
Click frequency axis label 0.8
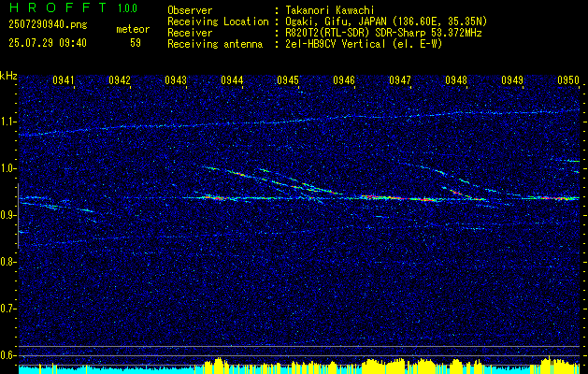[x=7, y=262]
